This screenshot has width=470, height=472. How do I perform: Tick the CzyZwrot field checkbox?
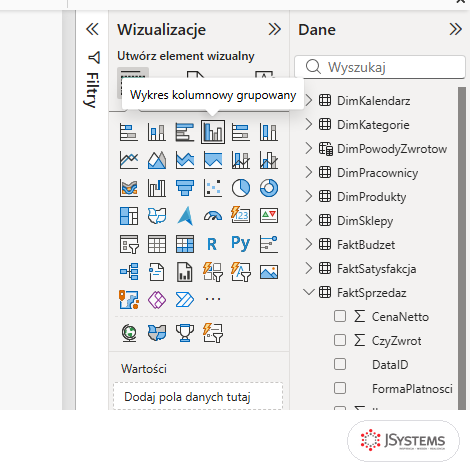340,340
